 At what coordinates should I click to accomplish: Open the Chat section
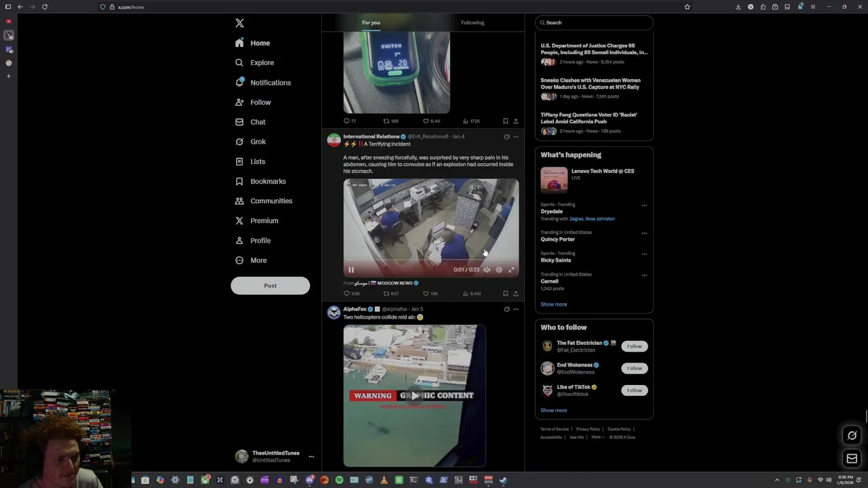(250, 122)
